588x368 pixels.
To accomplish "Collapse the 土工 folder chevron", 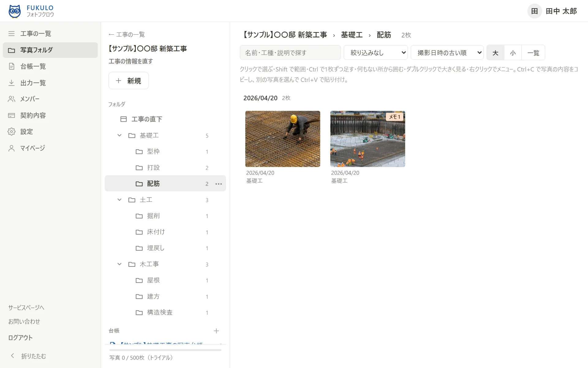I will click(119, 200).
